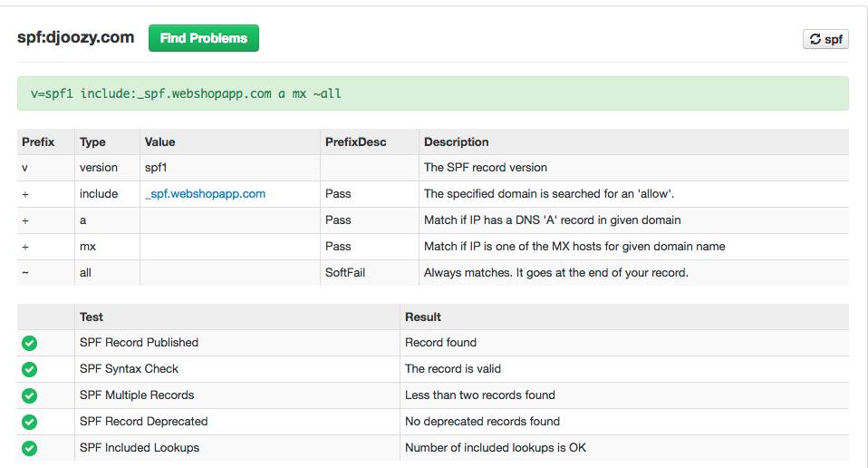The image size is (868, 468).
Task: Click green check icon beside SPF Multiple Records
Action: click(29, 395)
